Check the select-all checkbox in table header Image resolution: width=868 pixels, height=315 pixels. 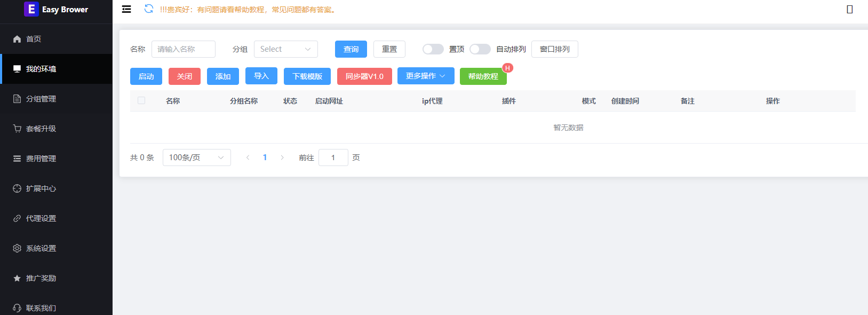click(141, 100)
